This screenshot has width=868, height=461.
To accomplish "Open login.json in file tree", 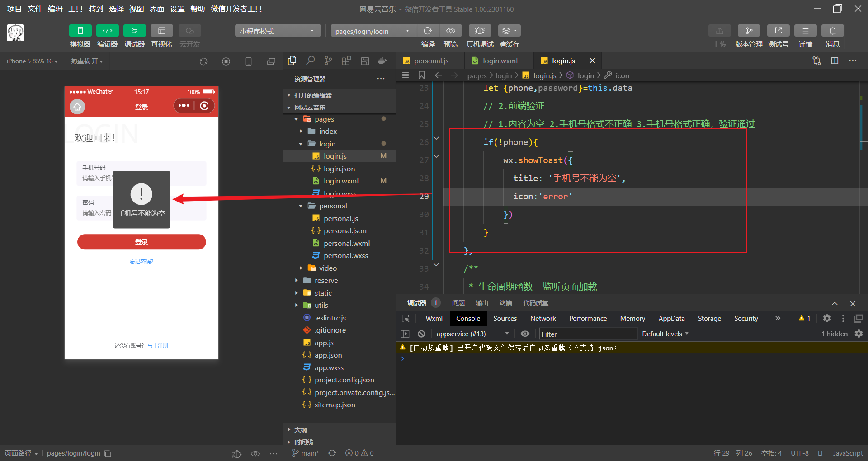I will point(339,169).
